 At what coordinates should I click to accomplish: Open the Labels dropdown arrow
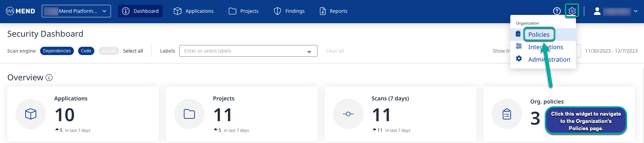click(x=309, y=52)
